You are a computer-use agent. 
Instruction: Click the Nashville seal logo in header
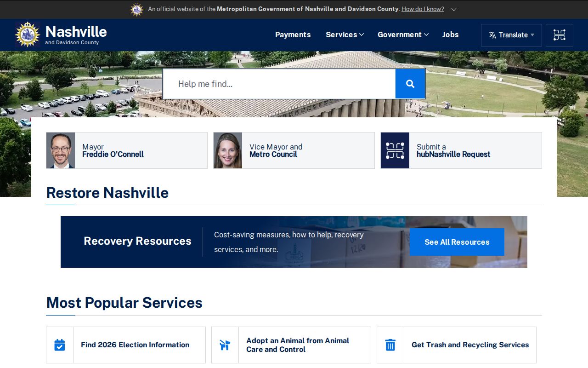(28, 34)
